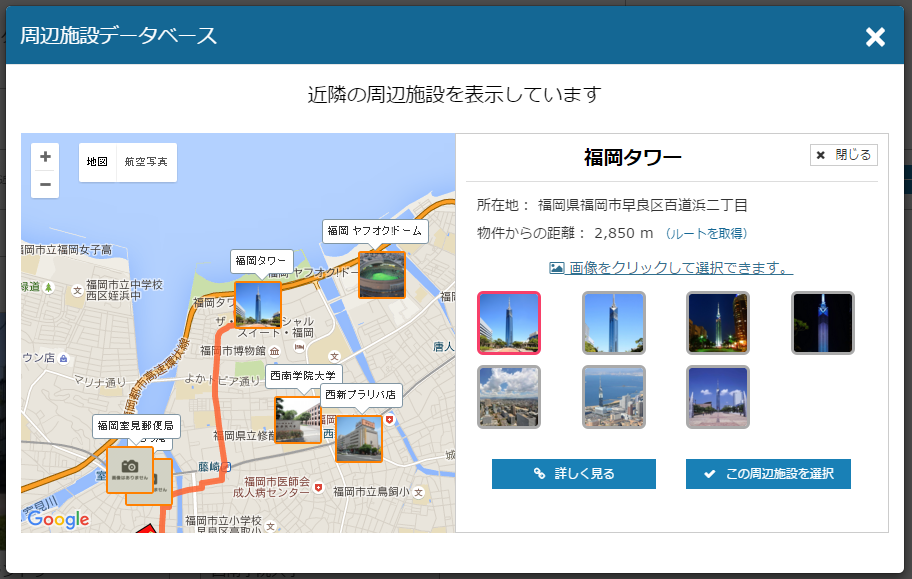The image size is (912, 579).
Task: Select the first daytime Fukuoka Tower thumbnail
Action: (x=509, y=323)
